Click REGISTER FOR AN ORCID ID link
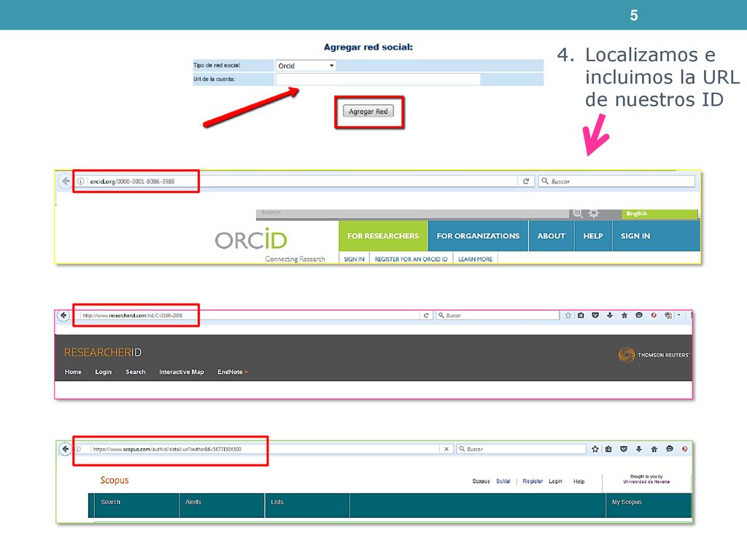 click(411, 259)
